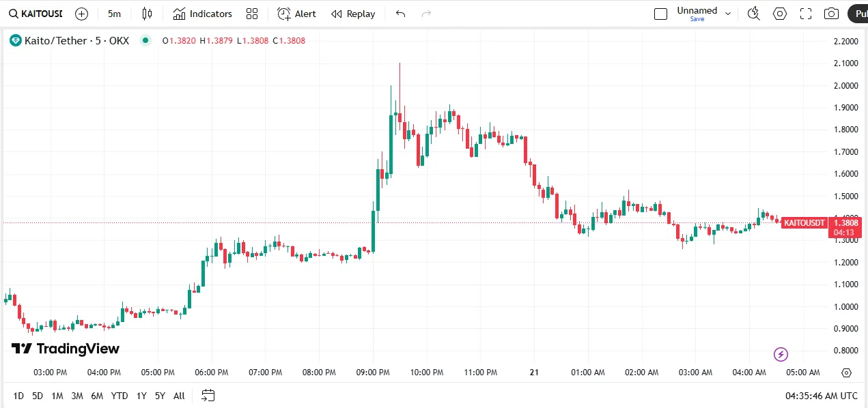Undo the last chart action

[400, 14]
